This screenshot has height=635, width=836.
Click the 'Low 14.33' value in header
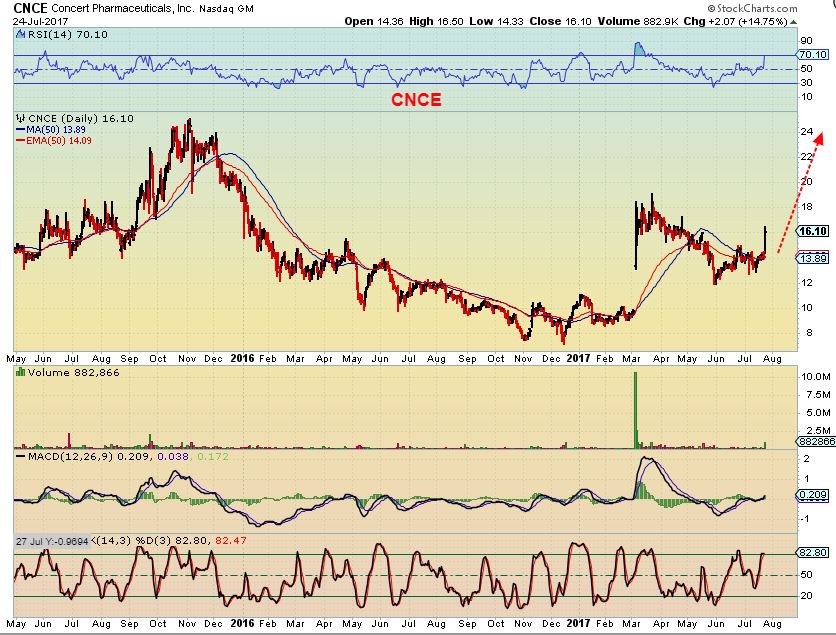pos(496,21)
